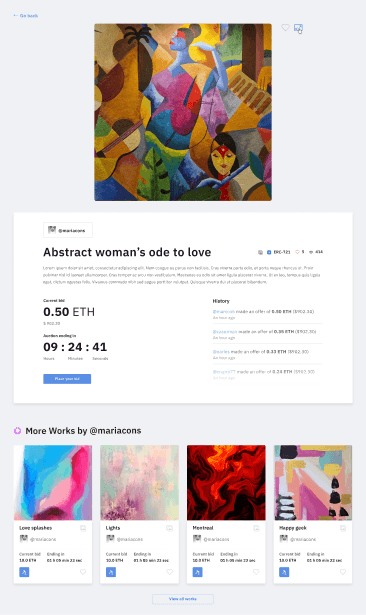Click the image icon next to Lights title

169,528
